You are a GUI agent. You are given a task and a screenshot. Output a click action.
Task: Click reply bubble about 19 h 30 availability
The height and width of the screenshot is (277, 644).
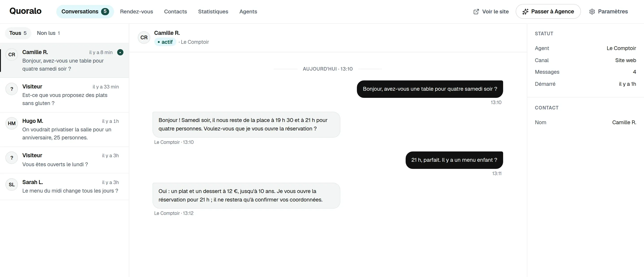[x=246, y=124]
